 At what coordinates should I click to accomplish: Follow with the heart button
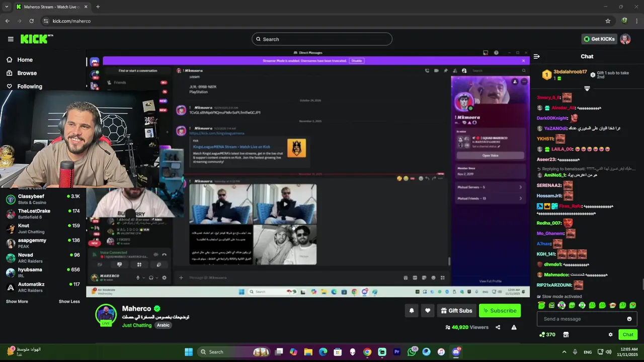pos(428,311)
